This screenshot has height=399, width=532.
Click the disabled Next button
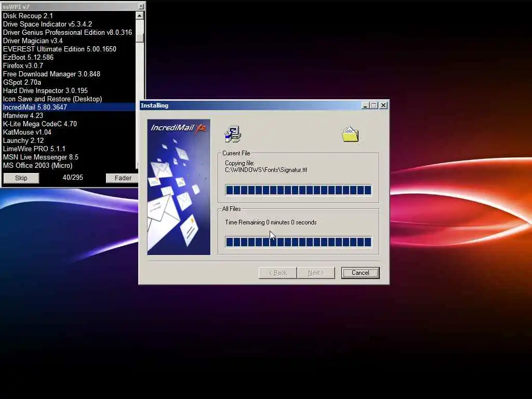click(x=316, y=273)
